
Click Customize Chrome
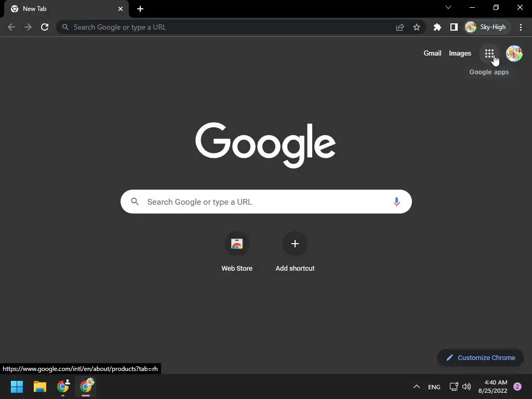[481, 357]
